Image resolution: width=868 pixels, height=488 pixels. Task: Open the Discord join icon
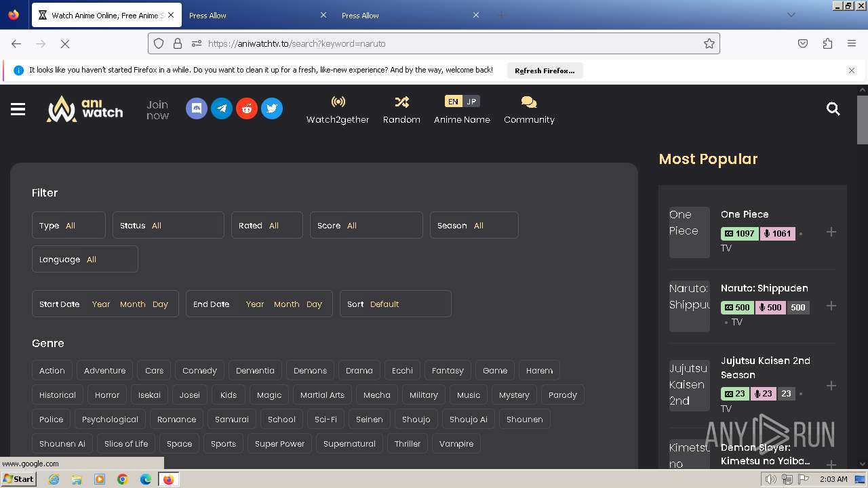197,108
